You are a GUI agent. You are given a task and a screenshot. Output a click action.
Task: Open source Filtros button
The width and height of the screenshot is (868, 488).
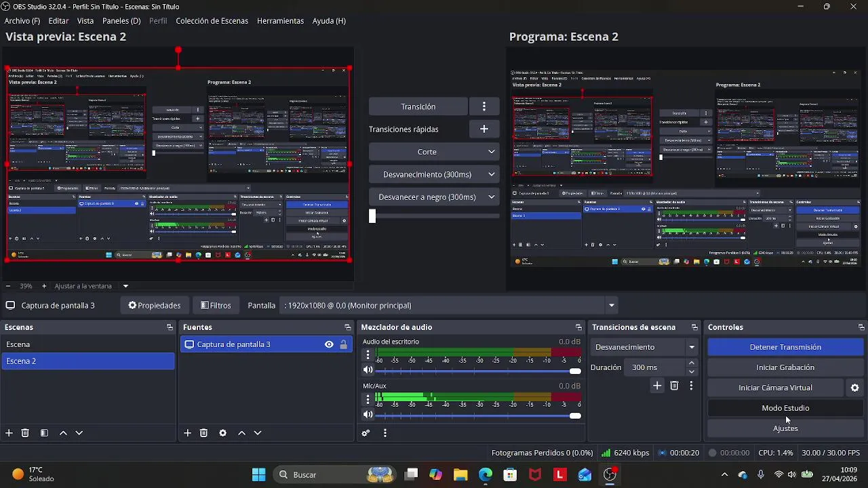tap(216, 305)
